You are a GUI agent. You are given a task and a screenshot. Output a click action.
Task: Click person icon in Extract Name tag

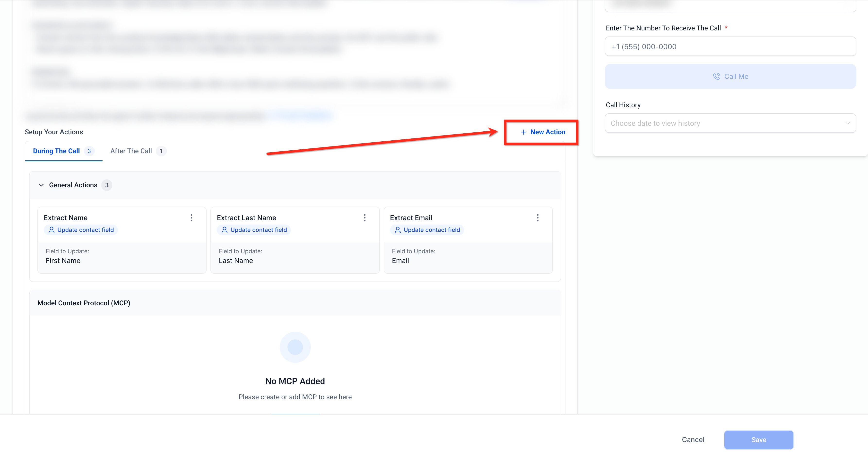click(51, 230)
